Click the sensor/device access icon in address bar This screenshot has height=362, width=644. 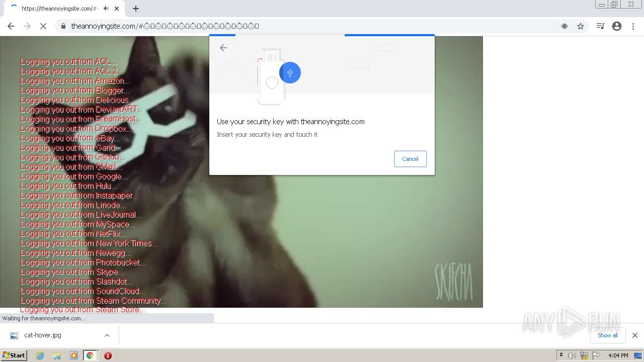coord(565,26)
